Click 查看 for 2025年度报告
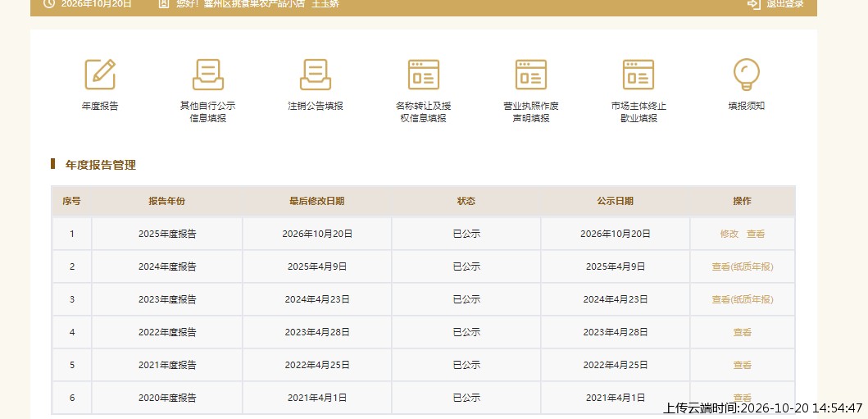The image size is (868, 419). tap(756, 234)
